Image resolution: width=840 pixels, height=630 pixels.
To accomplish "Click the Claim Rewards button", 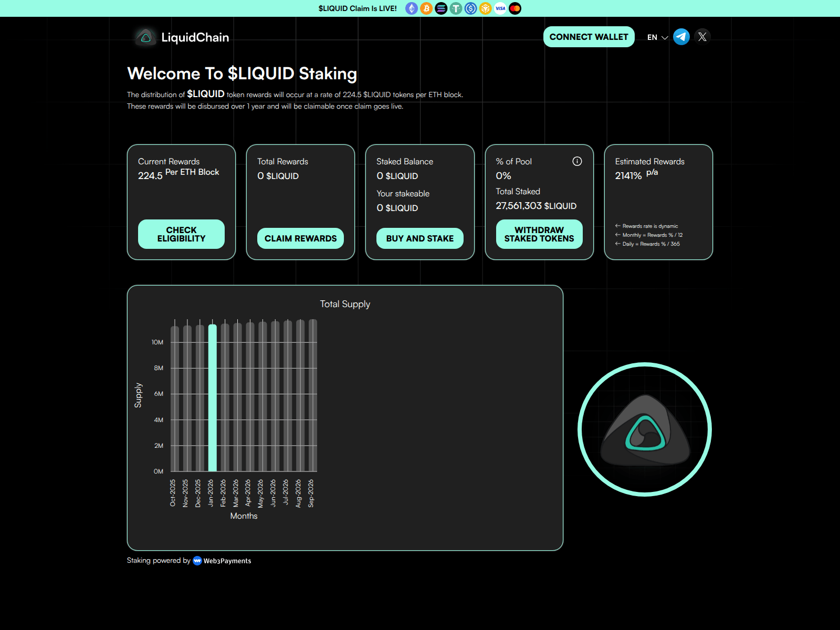I will click(x=300, y=238).
